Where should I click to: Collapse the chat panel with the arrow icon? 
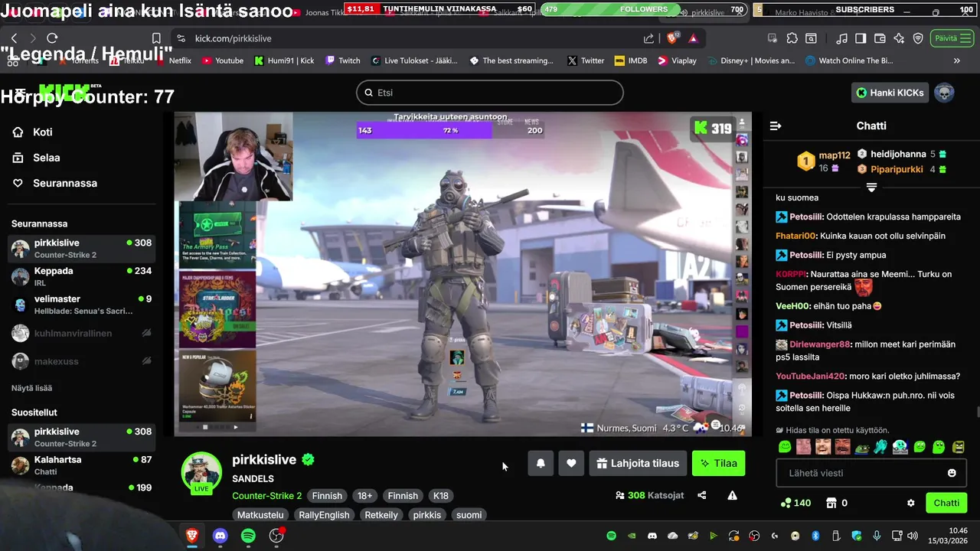[776, 126]
